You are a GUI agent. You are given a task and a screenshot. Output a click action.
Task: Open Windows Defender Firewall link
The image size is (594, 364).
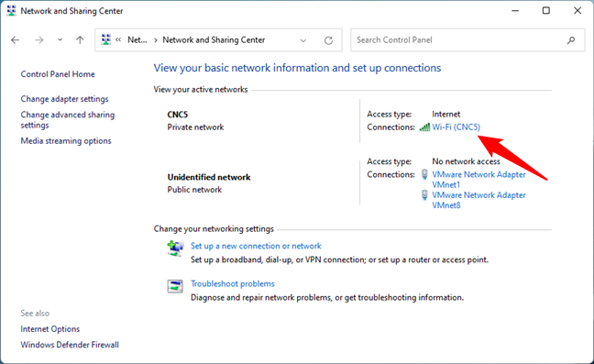70,345
